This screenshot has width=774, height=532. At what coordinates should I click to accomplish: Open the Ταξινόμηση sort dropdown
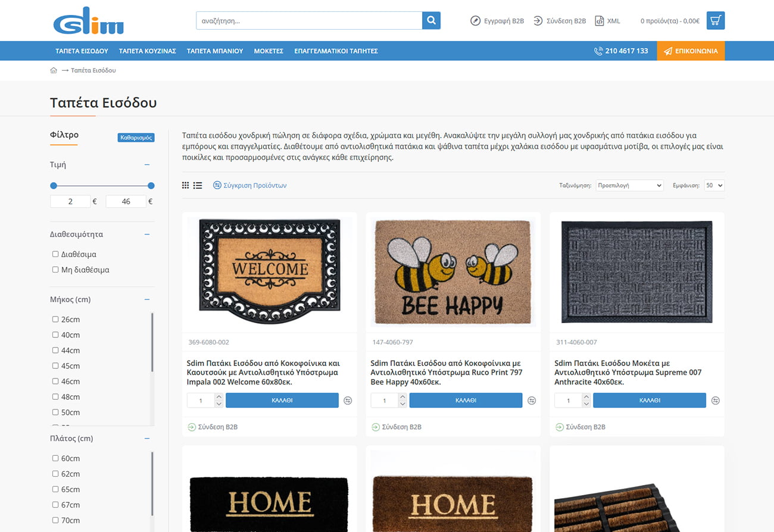click(x=629, y=186)
